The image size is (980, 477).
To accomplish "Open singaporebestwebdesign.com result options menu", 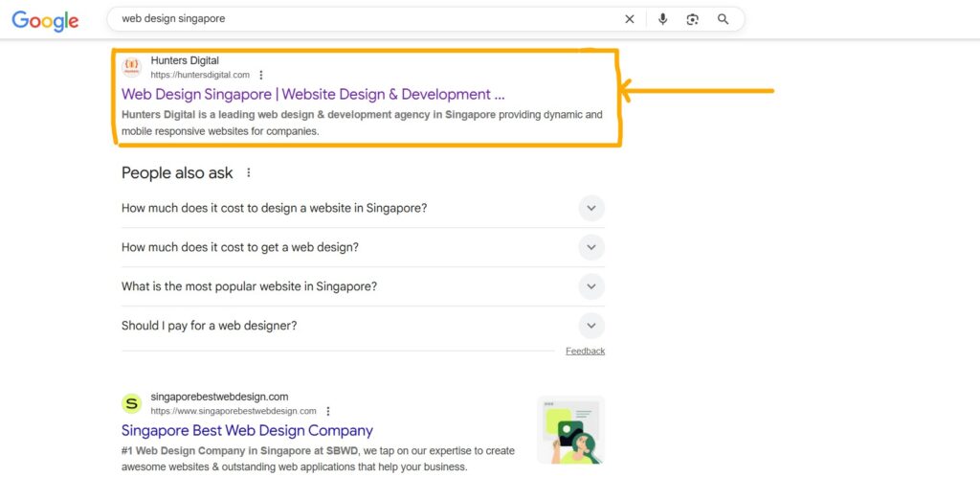I will (x=328, y=411).
